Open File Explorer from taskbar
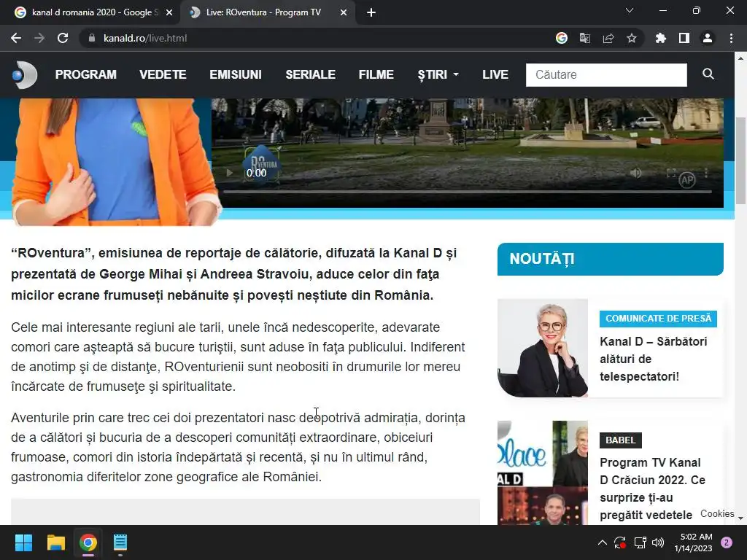 pos(55,542)
